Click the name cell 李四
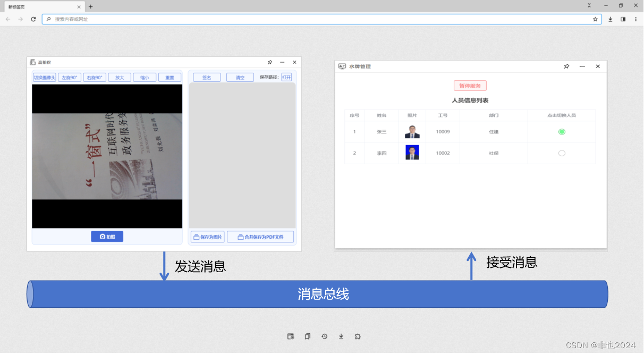The height and width of the screenshot is (354, 644). click(382, 153)
